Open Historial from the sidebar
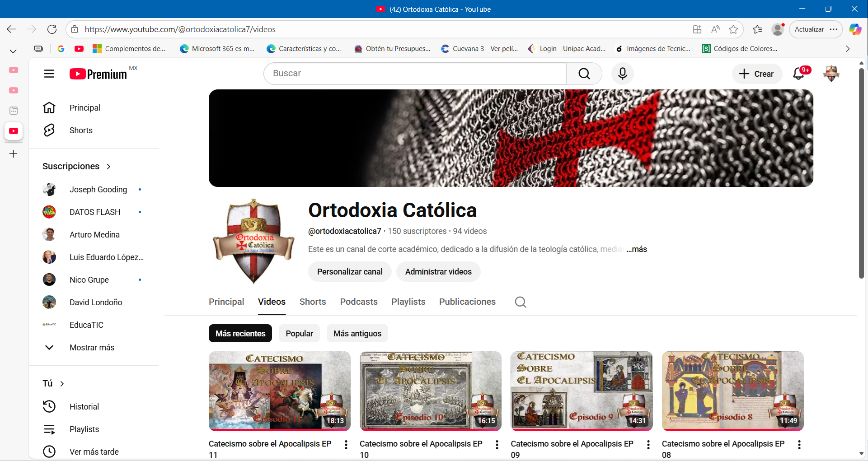This screenshot has width=868, height=461. pos(84,407)
